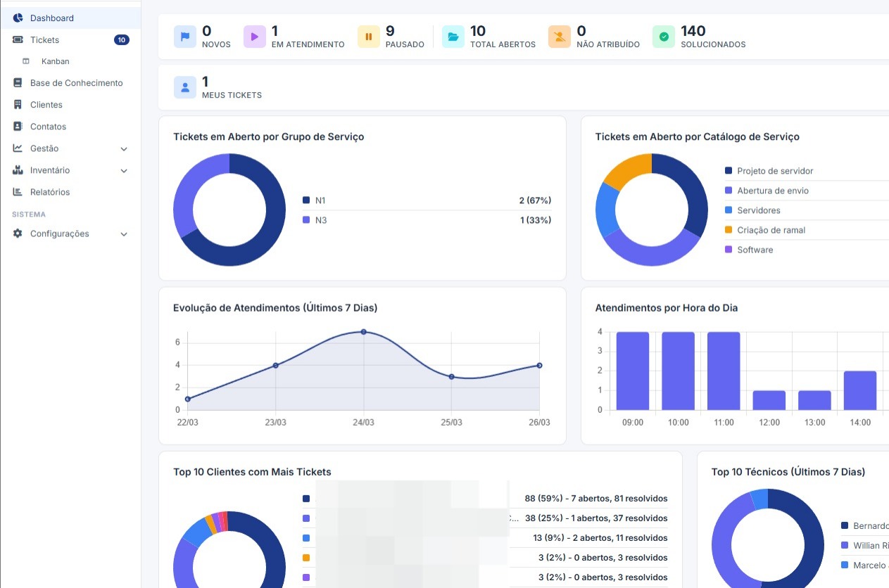Open the Tickets menu item

pos(70,40)
